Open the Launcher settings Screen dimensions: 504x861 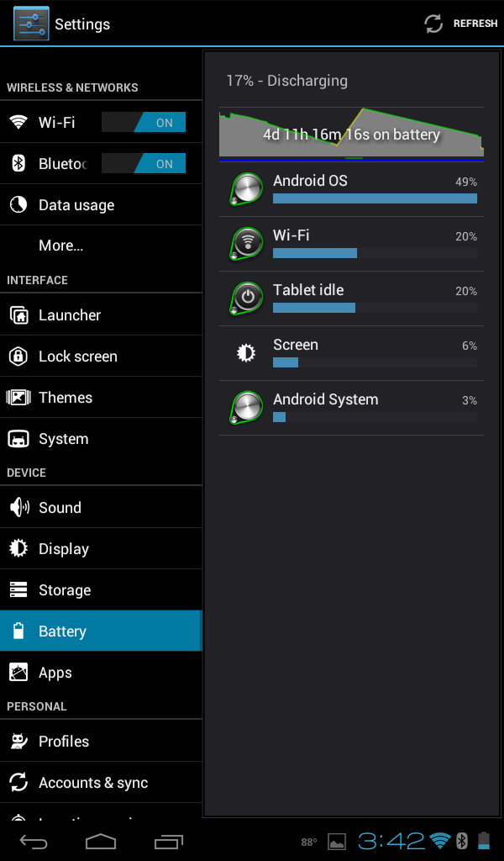click(x=101, y=314)
